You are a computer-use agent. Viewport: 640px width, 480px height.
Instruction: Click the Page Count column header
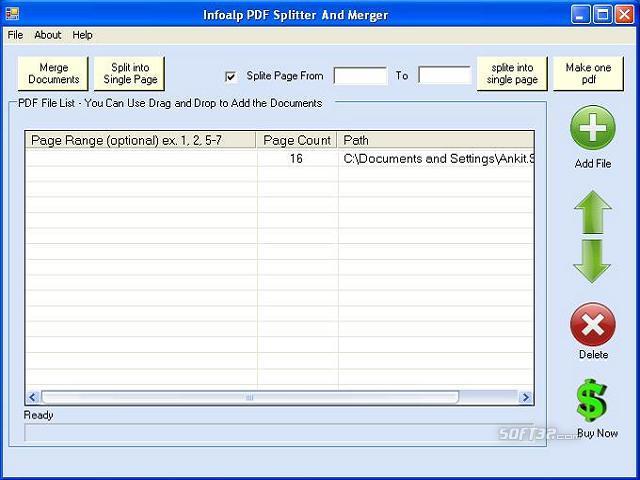tap(297, 140)
